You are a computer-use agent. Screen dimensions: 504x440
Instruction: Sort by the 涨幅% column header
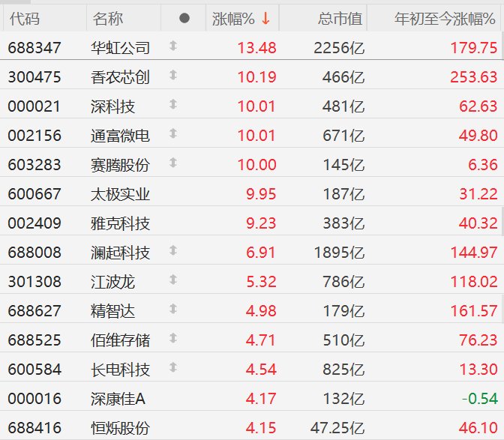233,19
